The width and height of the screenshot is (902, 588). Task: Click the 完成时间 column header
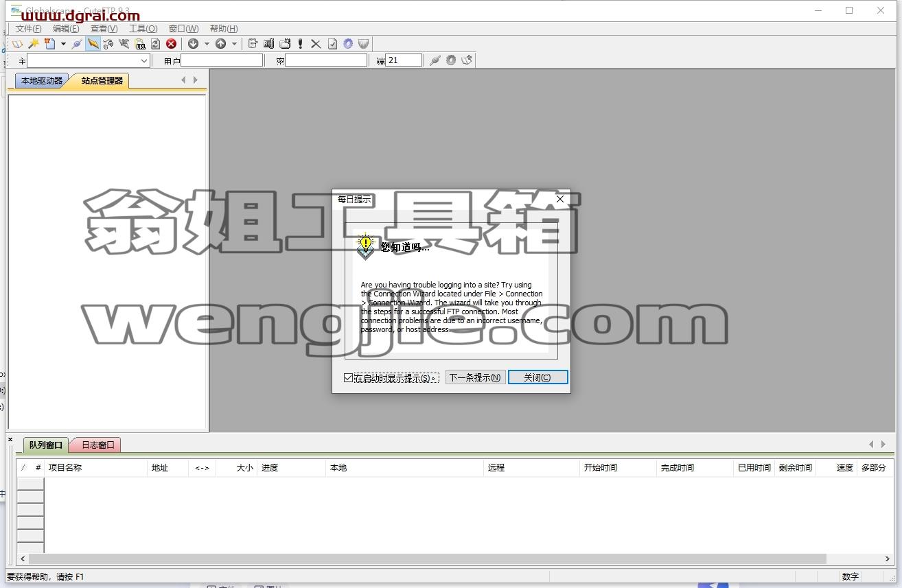(x=695, y=468)
